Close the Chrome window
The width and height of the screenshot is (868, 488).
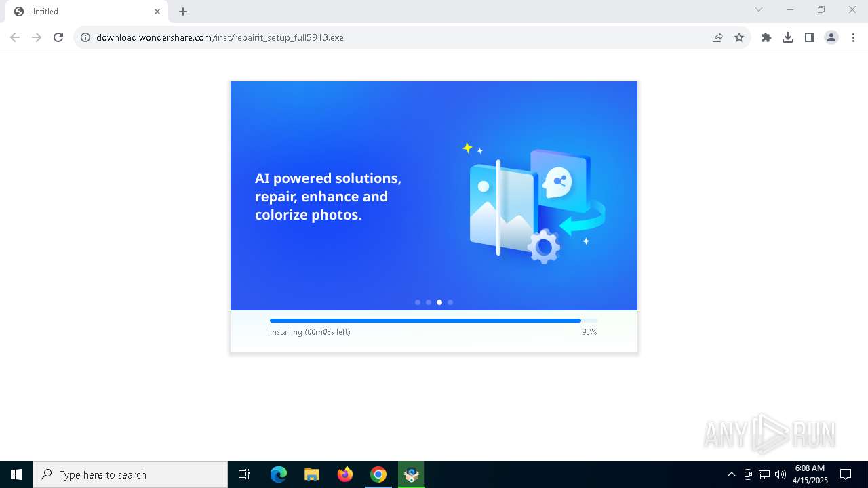pyautogui.click(x=852, y=9)
